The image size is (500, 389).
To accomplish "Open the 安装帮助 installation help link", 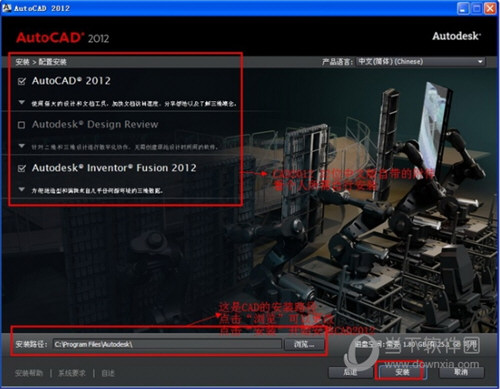I will [x=29, y=373].
